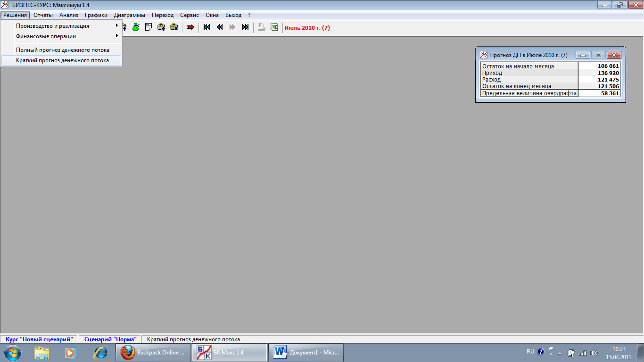Click the printer toolbar icon
The width and height of the screenshot is (644, 362).
coord(261,27)
